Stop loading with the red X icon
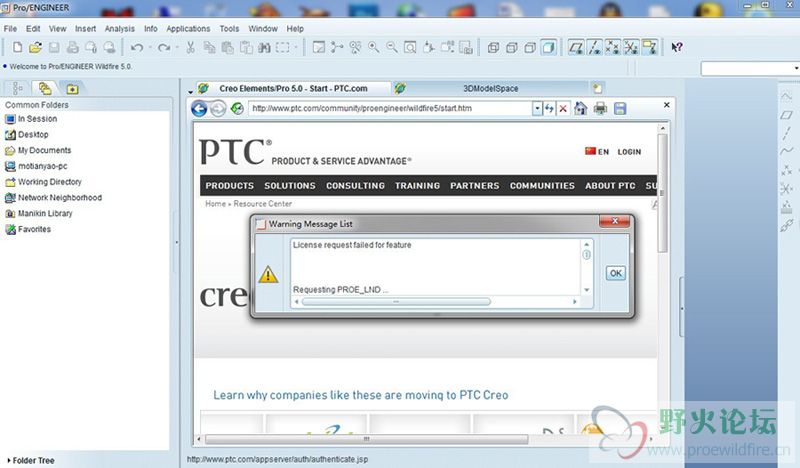Image resolution: width=800 pixels, height=468 pixels. tap(563, 108)
